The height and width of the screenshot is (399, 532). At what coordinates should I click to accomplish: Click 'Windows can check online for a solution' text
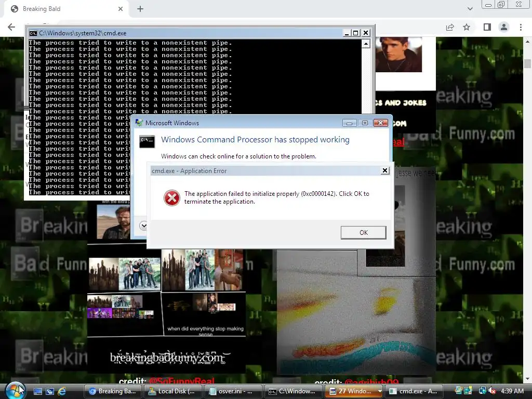tap(238, 156)
